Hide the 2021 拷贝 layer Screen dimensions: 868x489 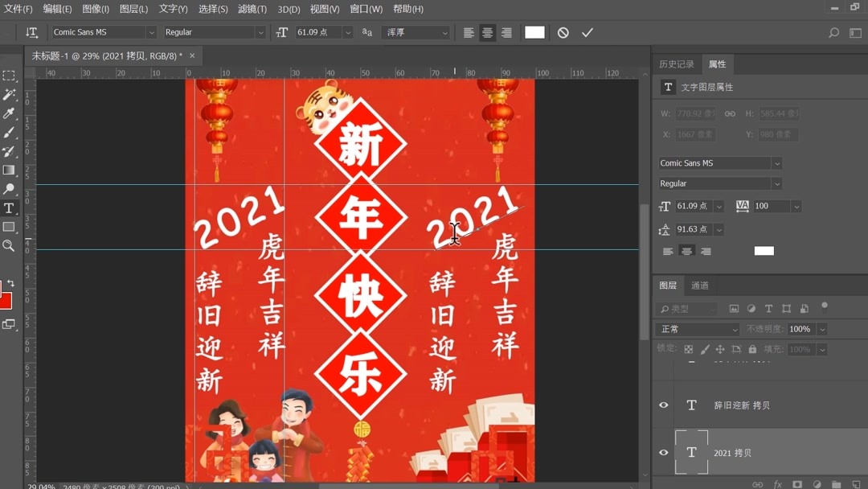pos(662,453)
